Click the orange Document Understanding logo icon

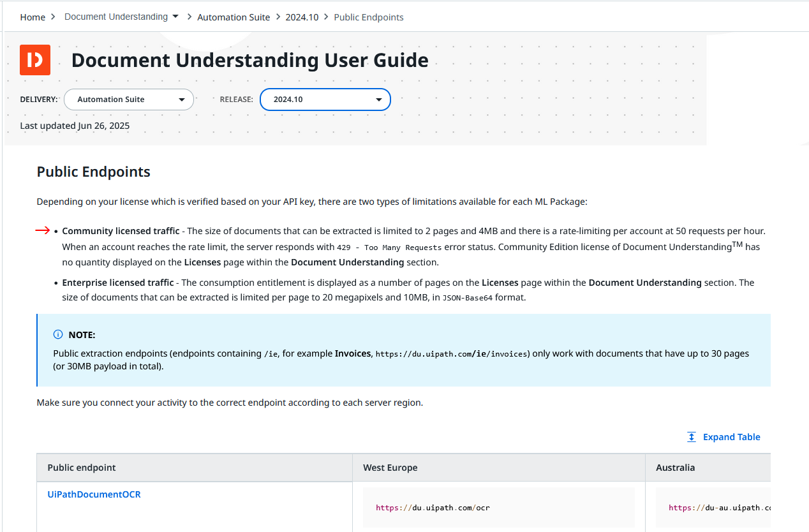click(35, 60)
